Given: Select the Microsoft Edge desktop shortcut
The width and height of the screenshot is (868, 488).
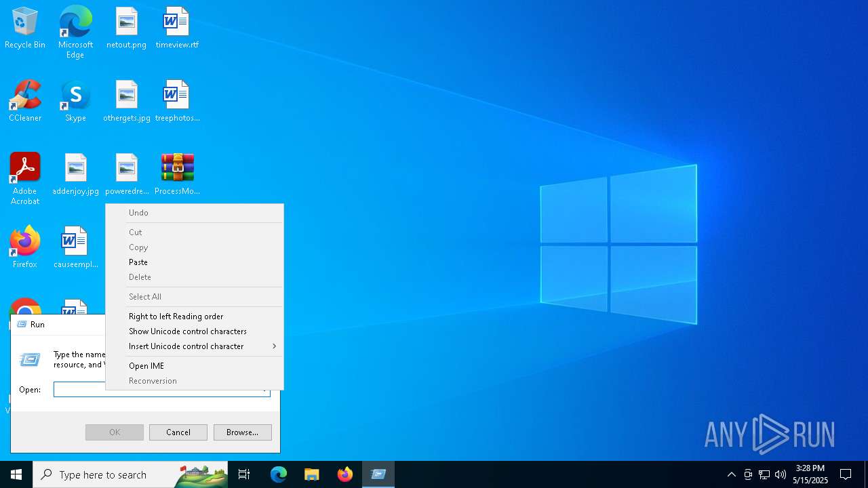Looking at the screenshot, I should pos(75,33).
